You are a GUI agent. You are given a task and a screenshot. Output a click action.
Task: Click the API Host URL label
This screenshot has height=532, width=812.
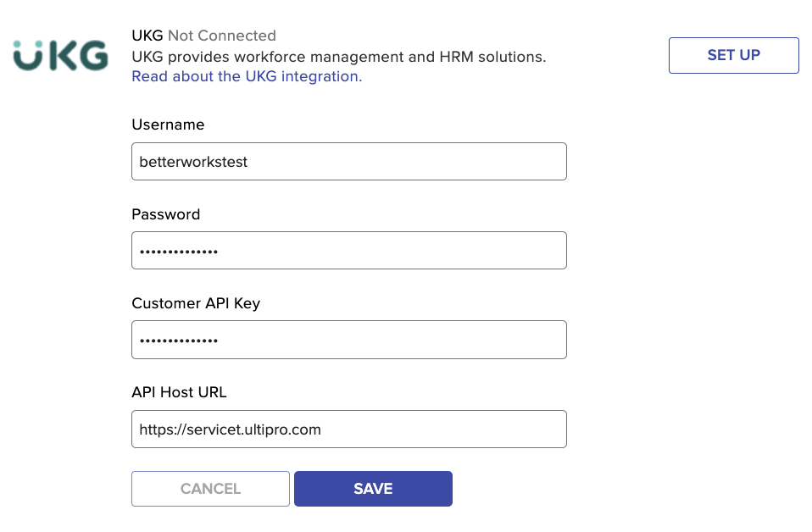pos(179,392)
